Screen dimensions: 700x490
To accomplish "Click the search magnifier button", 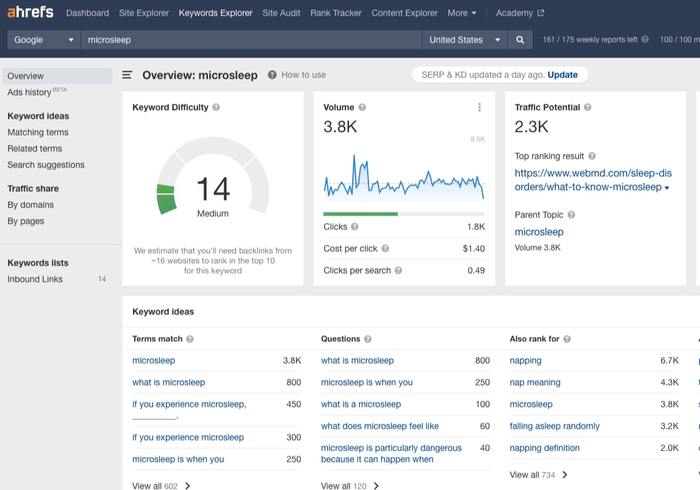I will (x=520, y=40).
